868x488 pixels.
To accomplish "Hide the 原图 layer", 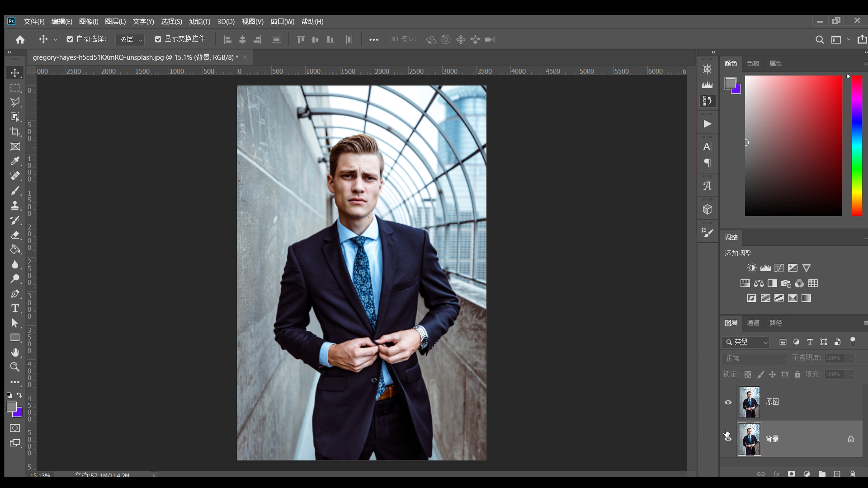I will coord(728,402).
